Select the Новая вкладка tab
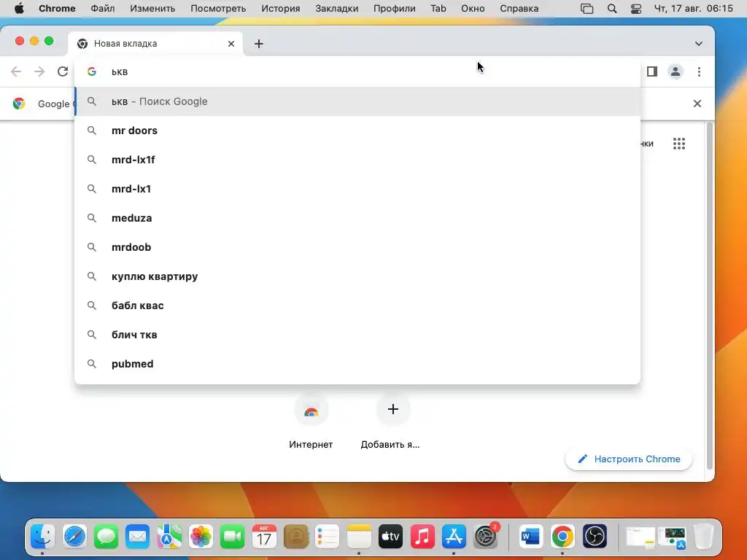The image size is (747, 560). (x=156, y=44)
